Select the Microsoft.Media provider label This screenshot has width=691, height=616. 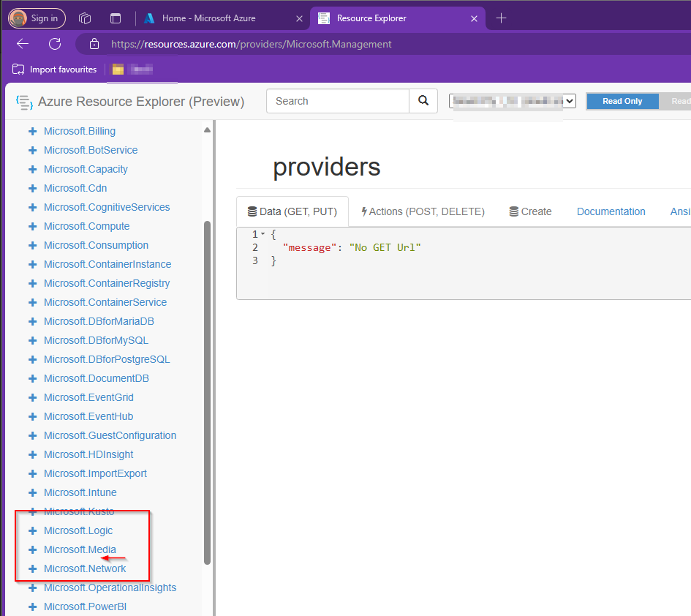[80, 549]
